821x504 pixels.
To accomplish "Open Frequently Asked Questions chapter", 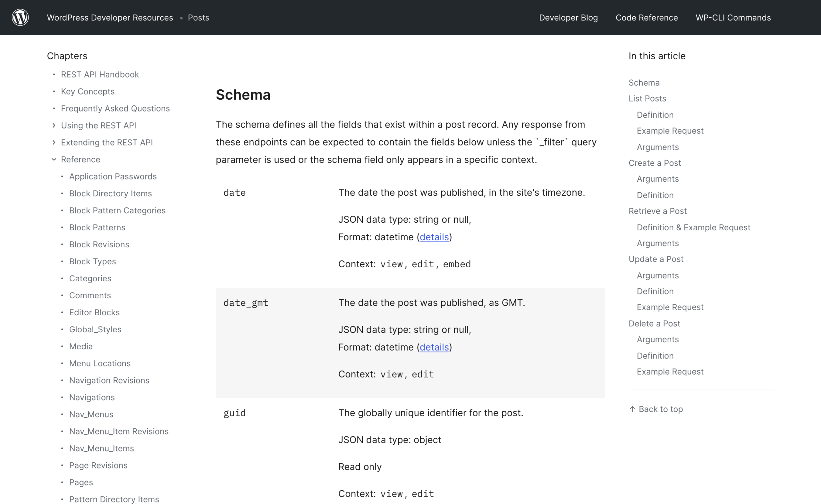I will pyautogui.click(x=115, y=108).
